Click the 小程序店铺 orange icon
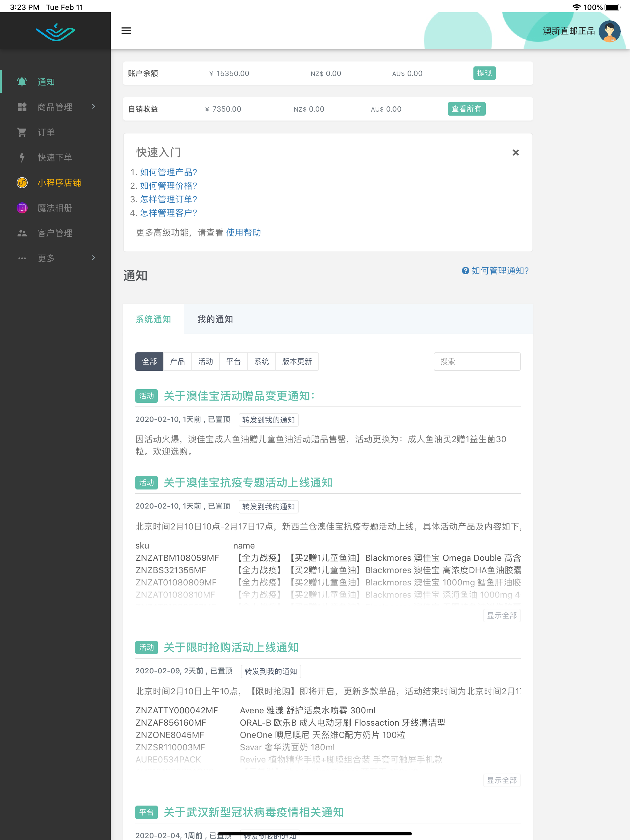The height and width of the screenshot is (840, 630). pyautogui.click(x=22, y=183)
